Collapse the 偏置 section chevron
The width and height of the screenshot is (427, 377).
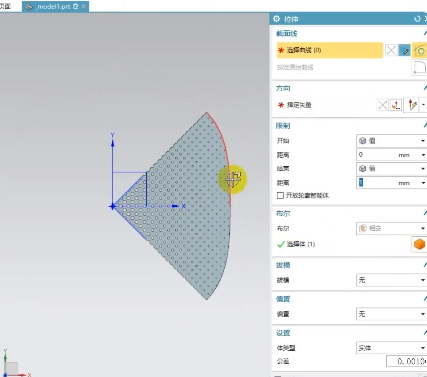tap(425, 299)
